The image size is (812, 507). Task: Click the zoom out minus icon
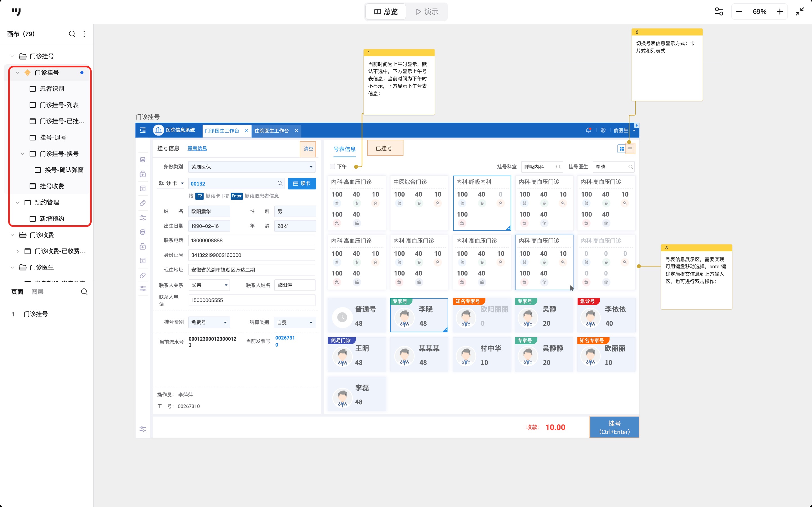pyautogui.click(x=739, y=12)
